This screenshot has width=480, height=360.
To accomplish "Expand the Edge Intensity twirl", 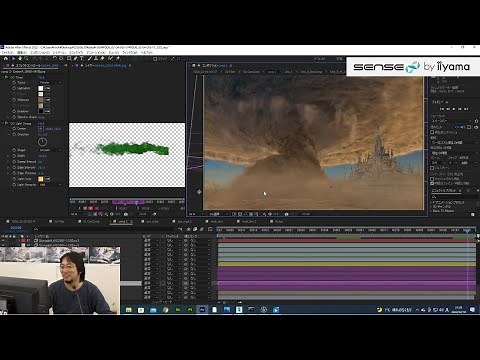I will click(x=9, y=167).
